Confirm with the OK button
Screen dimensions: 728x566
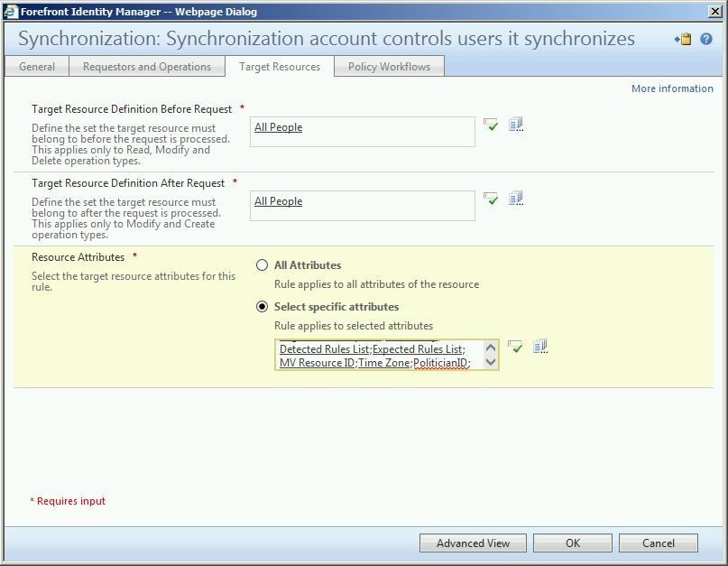point(573,543)
